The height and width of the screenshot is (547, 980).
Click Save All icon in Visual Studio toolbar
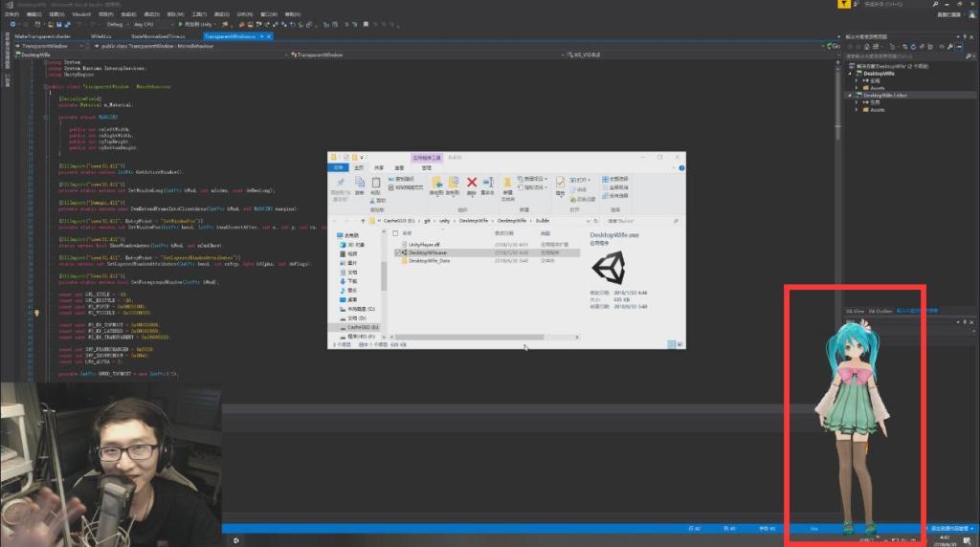click(66, 24)
